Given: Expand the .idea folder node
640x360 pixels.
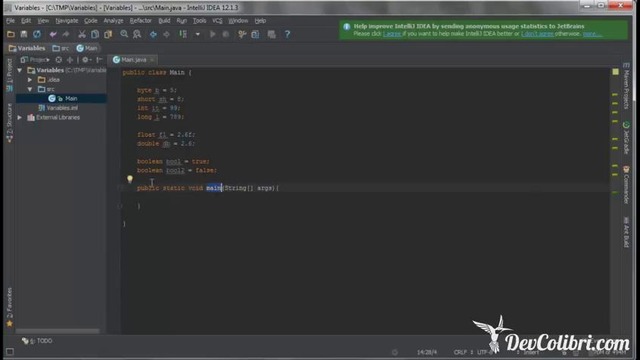Looking at the screenshot, I should tap(30, 80).
